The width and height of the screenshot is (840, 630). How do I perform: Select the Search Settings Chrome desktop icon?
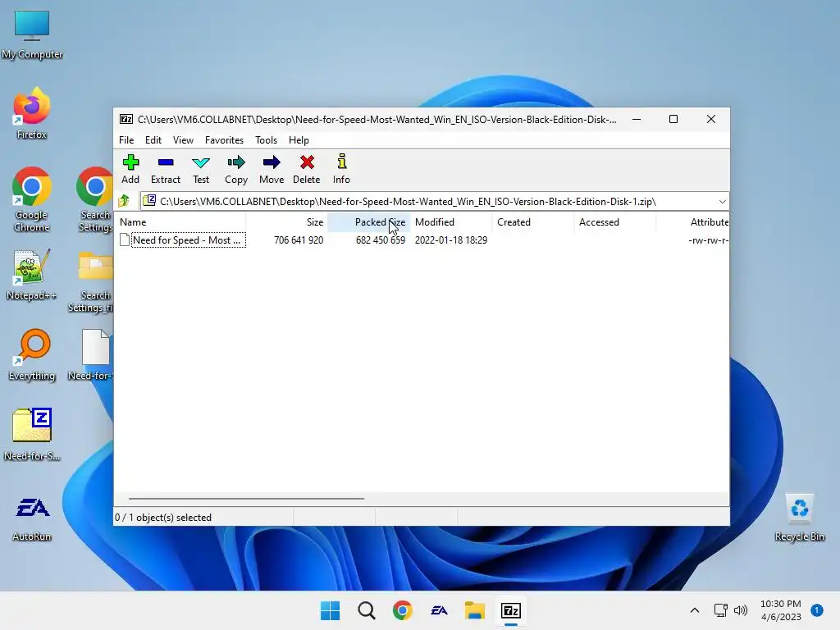[x=95, y=199]
